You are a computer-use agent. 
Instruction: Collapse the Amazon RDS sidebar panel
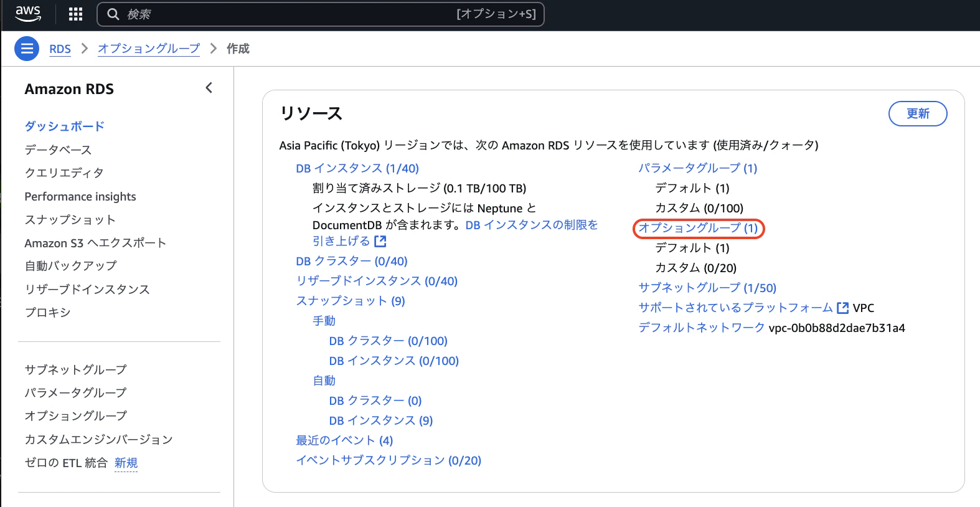(209, 88)
